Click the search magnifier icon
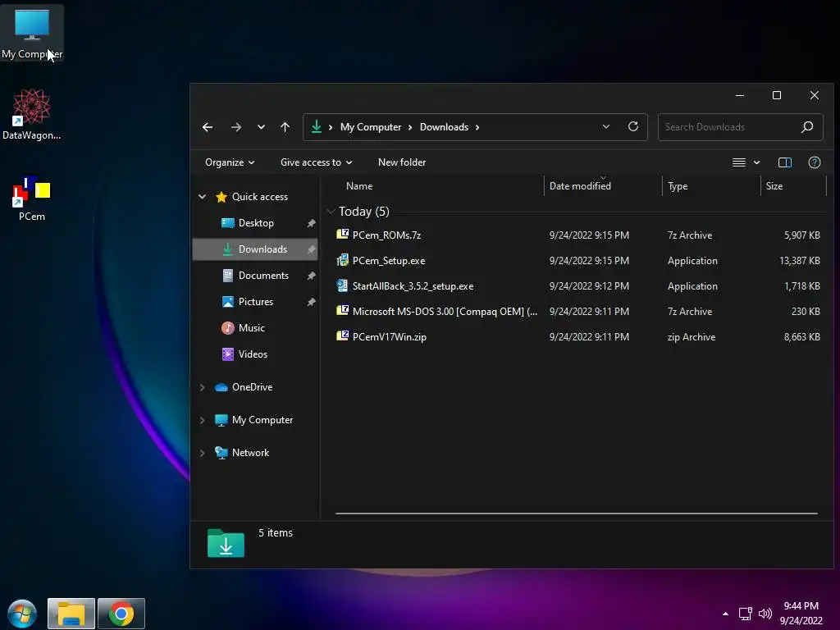The width and height of the screenshot is (840, 630). [x=807, y=126]
